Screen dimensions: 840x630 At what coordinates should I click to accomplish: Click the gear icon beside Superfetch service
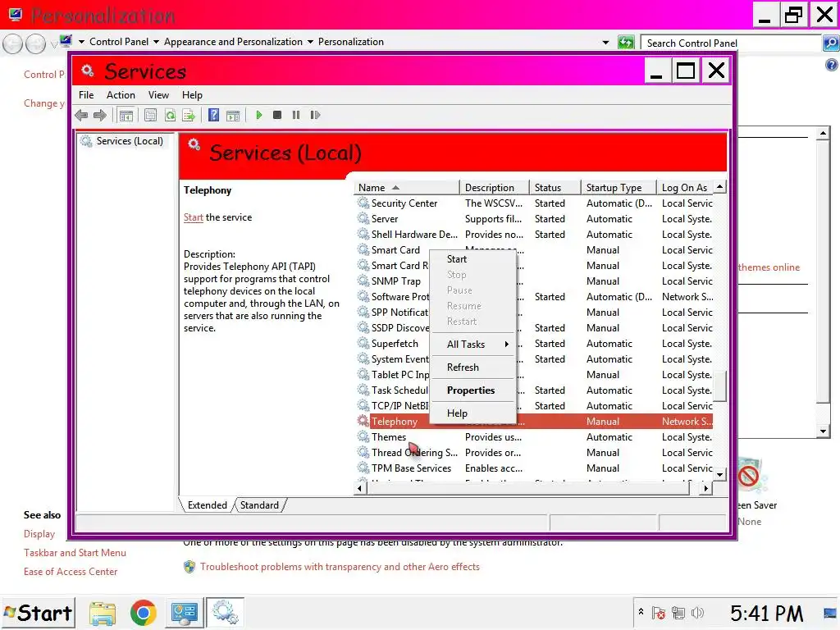(x=363, y=344)
